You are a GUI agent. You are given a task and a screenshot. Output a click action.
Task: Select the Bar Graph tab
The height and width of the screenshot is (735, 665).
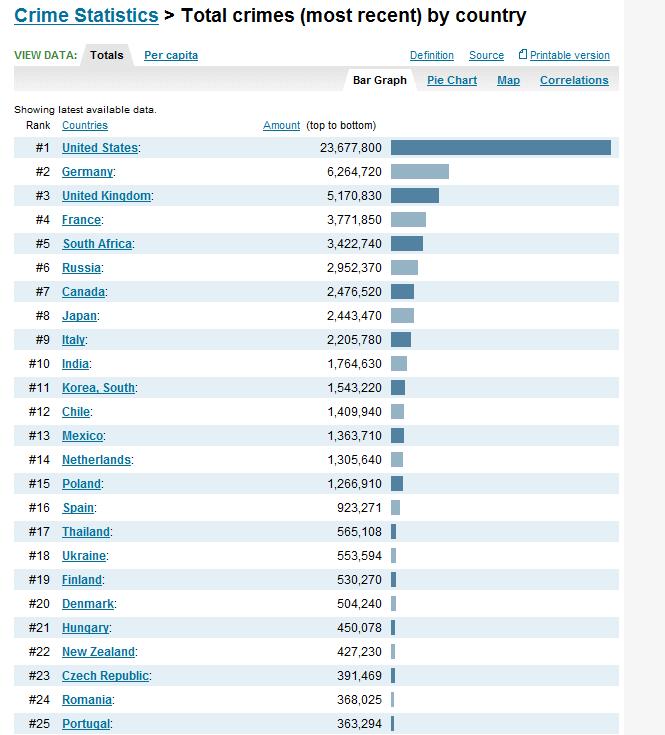coord(380,80)
